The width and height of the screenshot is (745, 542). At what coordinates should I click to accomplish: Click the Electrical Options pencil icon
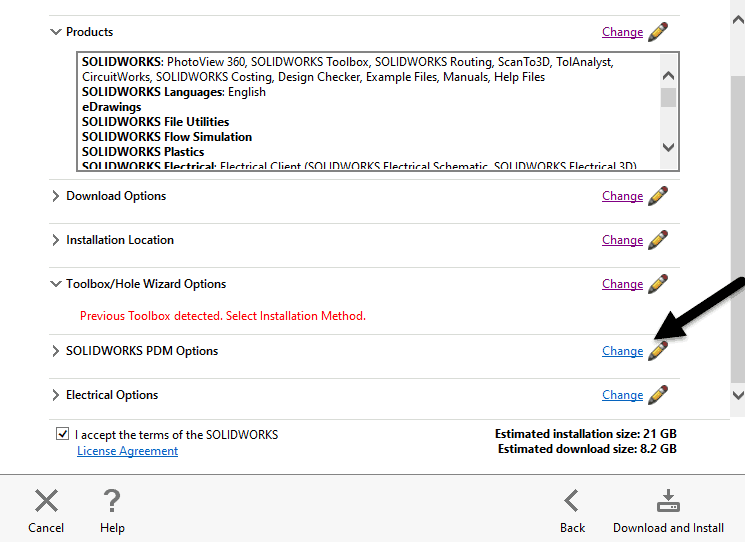pyautogui.click(x=658, y=394)
